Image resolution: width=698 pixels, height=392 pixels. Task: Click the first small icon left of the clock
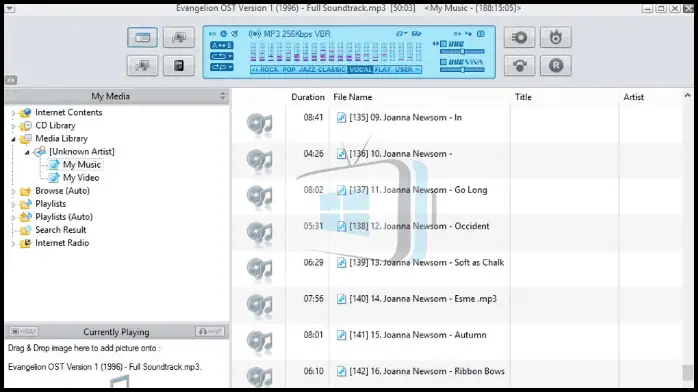click(x=212, y=34)
